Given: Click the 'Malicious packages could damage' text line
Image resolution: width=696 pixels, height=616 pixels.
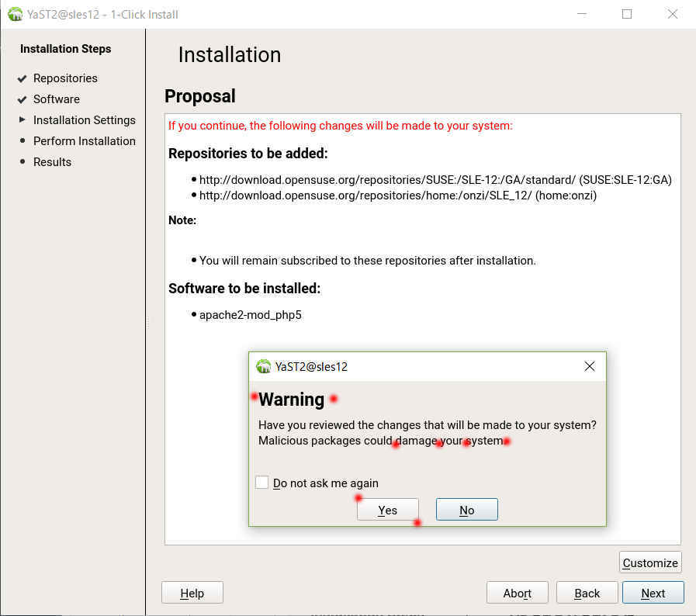Looking at the screenshot, I should pos(381,440).
